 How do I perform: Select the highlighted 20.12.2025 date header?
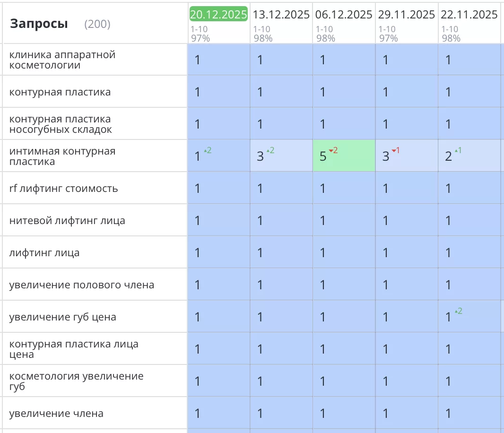(x=218, y=14)
